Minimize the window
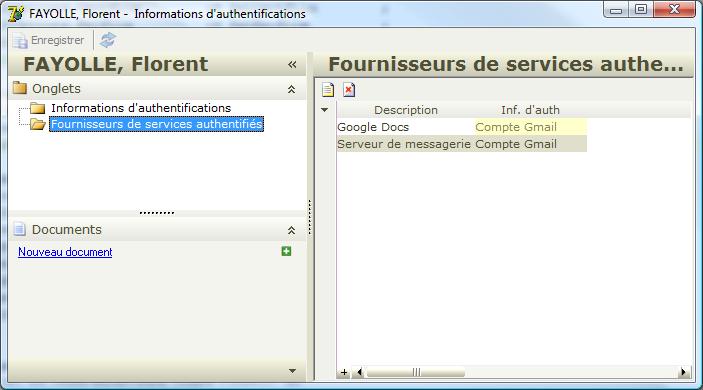703x390 pixels. 616,9
